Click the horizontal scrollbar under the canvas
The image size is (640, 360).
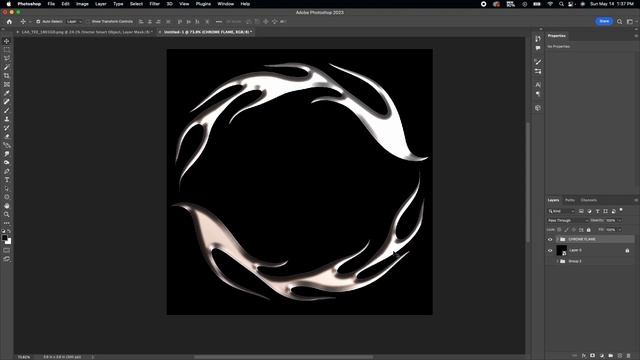pyautogui.click(x=283, y=357)
